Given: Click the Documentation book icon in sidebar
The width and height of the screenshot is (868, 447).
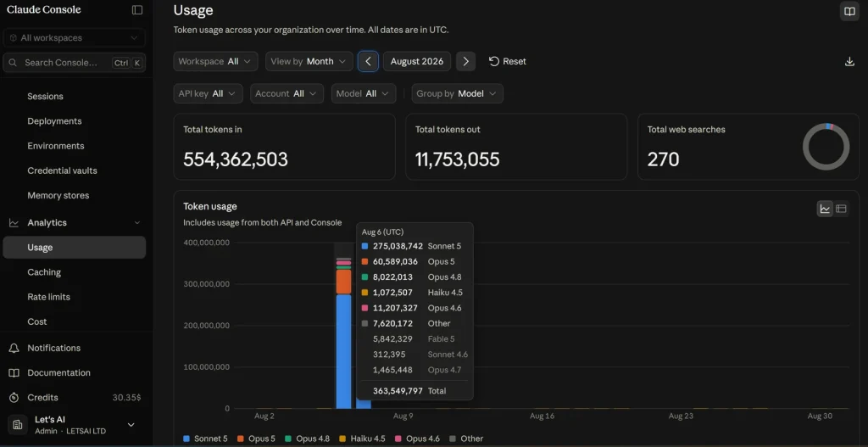Looking at the screenshot, I should (14, 372).
